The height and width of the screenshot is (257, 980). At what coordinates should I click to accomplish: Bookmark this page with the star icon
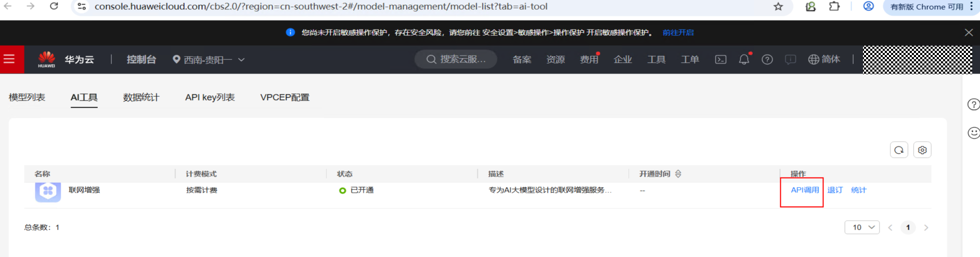[x=778, y=7]
